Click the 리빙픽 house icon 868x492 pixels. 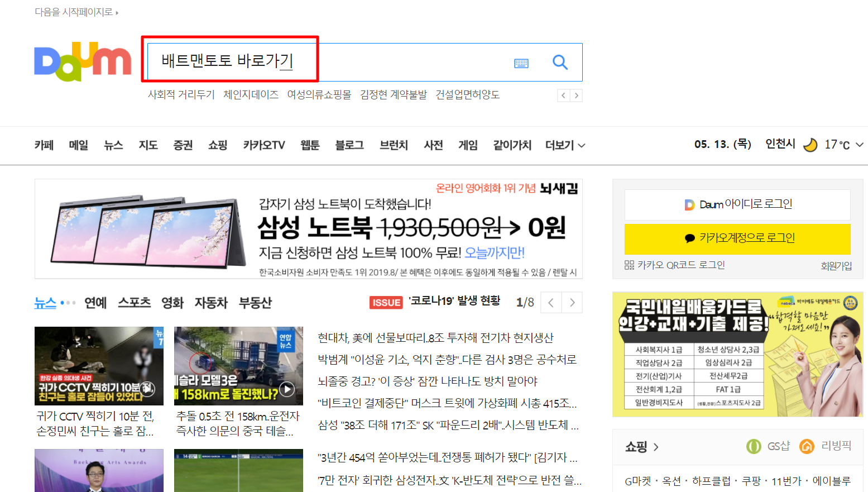click(x=807, y=446)
